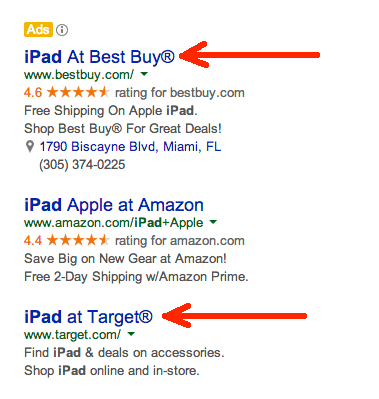Click phone number (305) 374-0225
This screenshot has height=399, width=379.
coord(82,165)
